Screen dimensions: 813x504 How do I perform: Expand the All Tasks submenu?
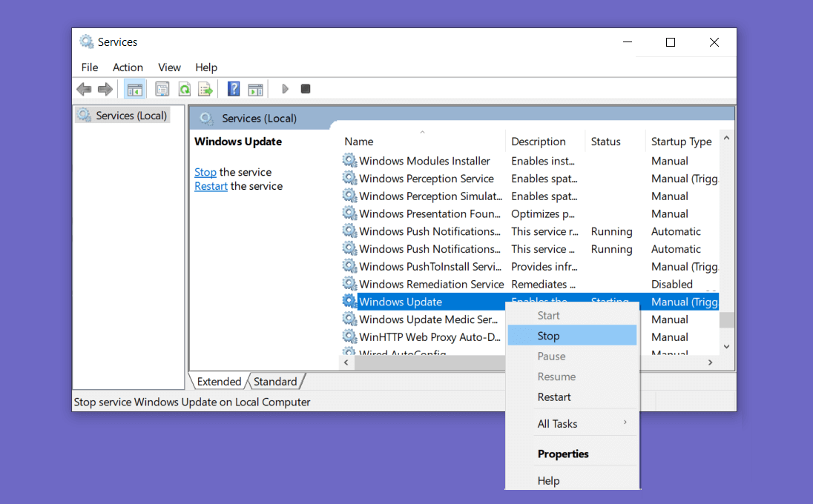click(572, 424)
